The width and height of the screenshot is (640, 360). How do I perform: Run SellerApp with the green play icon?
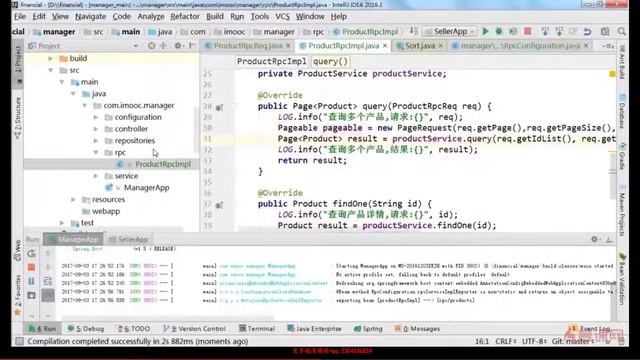485,31
